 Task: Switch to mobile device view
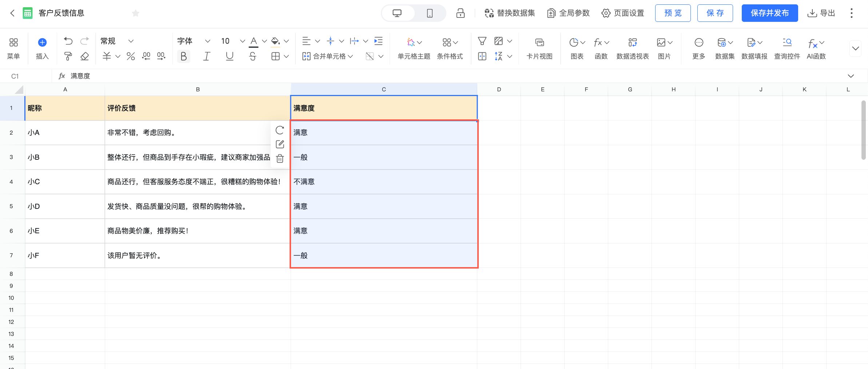click(x=430, y=13)
